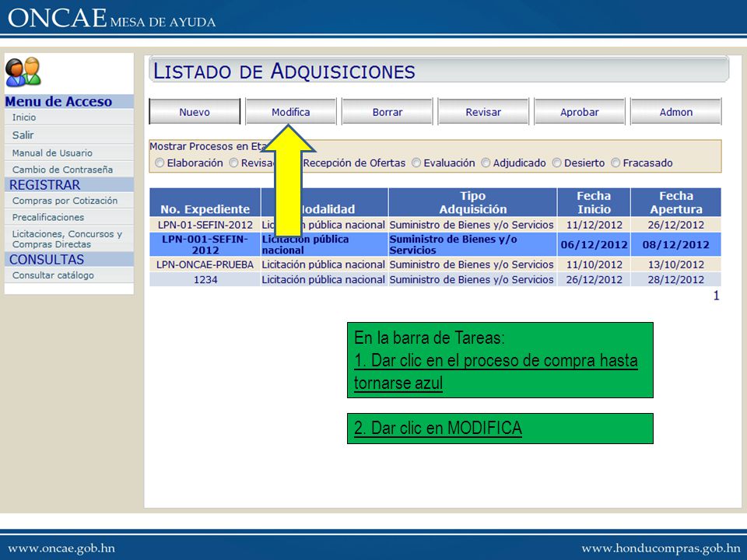The image size is (747, 560).
Task: Open the Admon button
Action: 675,112
